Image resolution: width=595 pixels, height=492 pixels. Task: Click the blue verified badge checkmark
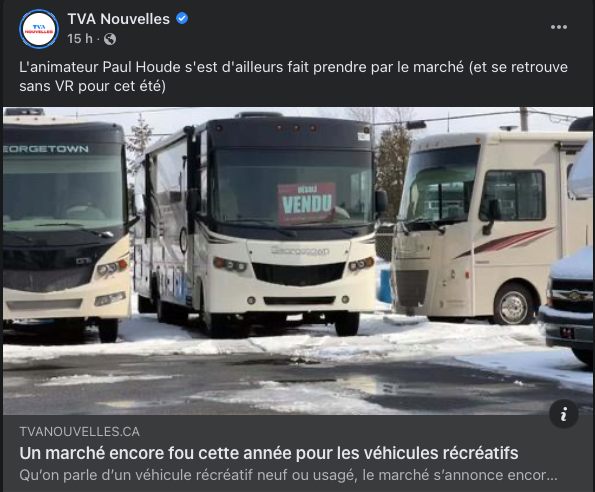(x=182, y=18)
